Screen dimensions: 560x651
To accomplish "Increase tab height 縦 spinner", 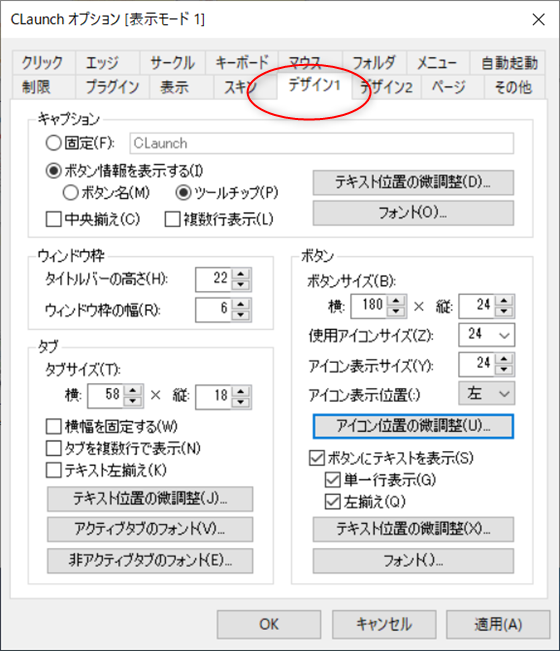I will [241, 390].
